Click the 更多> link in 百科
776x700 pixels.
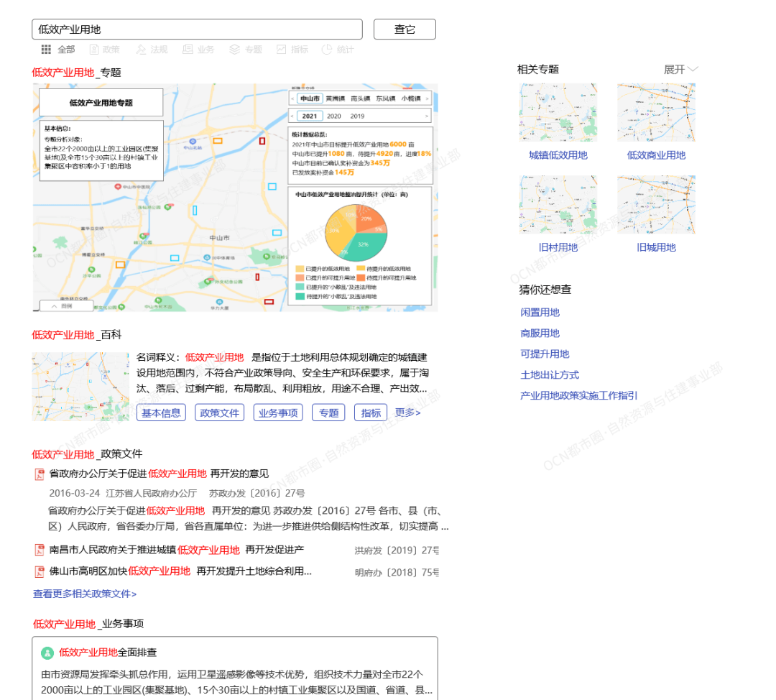click(408, 413)
